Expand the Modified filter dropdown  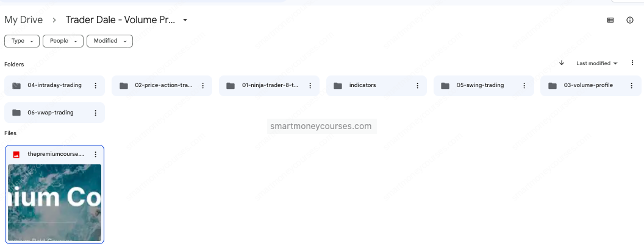pos(110,41)
